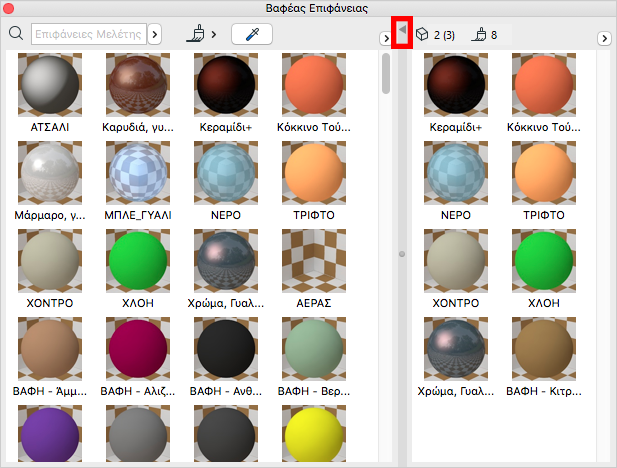Select Κόκκινο Τού... in the left list
617x468 pixels.
[x=314, y=85]
